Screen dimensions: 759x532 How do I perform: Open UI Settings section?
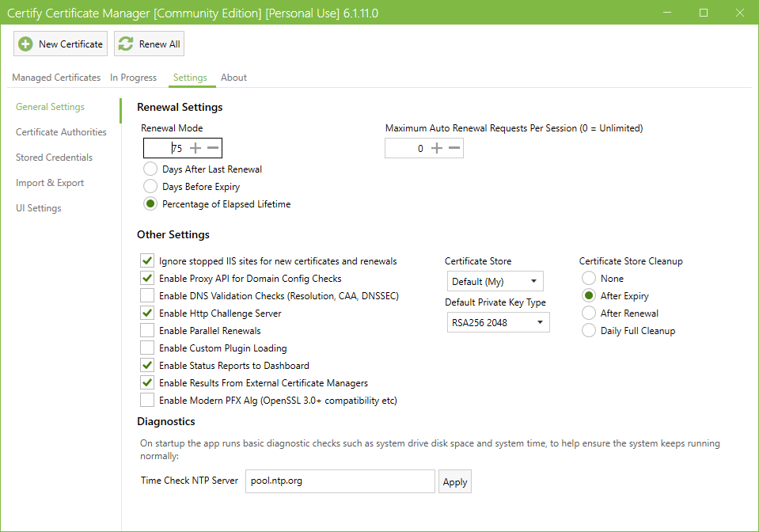tap(39, 208)
